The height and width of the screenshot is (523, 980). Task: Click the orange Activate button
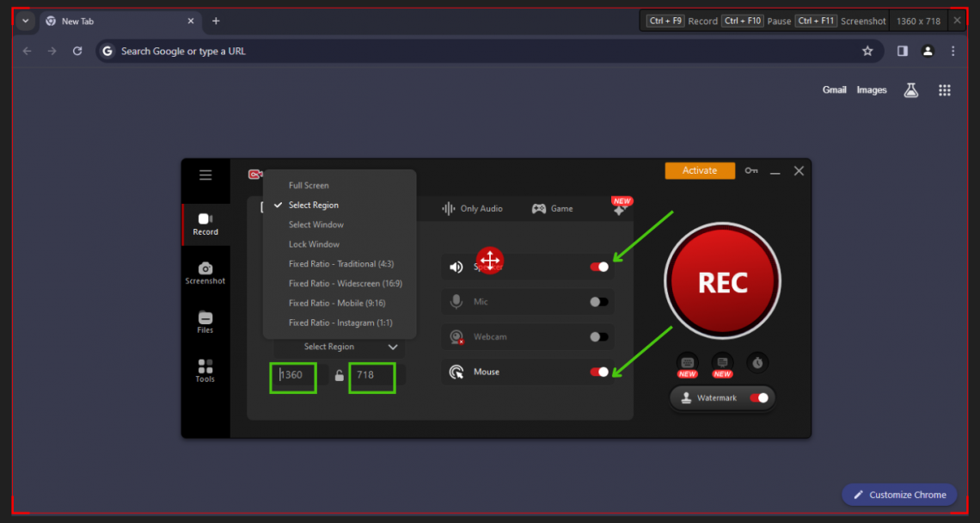(x=700, y=170)
